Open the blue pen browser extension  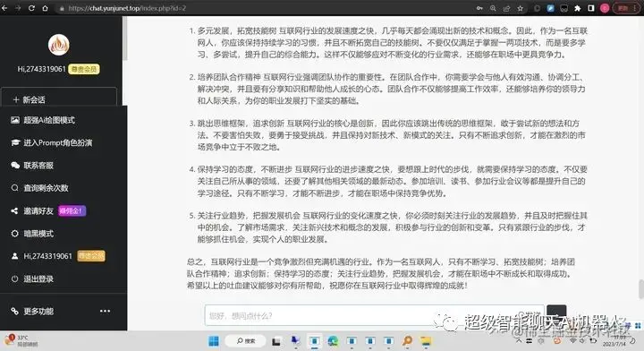point(550,8)
